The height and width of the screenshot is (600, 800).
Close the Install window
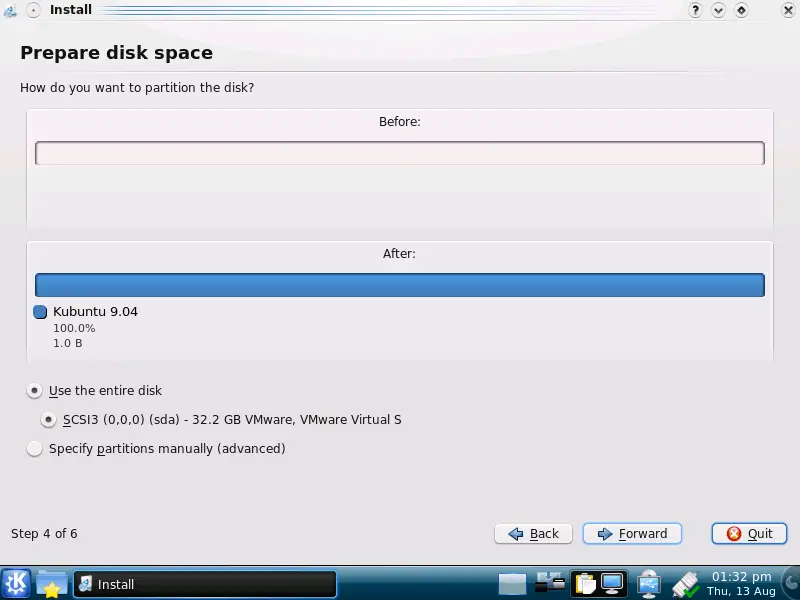point(788,10)
